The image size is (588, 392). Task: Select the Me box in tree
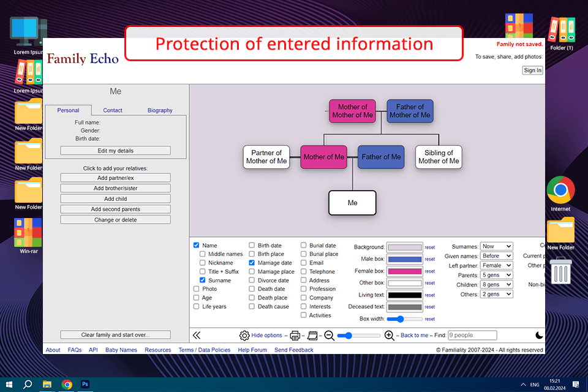pyautogui.click(x=352, y=203)
